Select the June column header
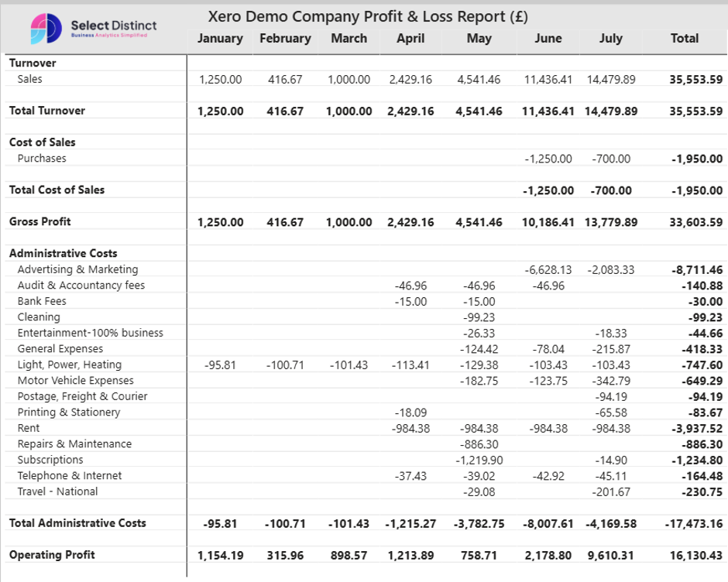Image resolution: width=728 pixels, height=582 pixels. [548, 39]
